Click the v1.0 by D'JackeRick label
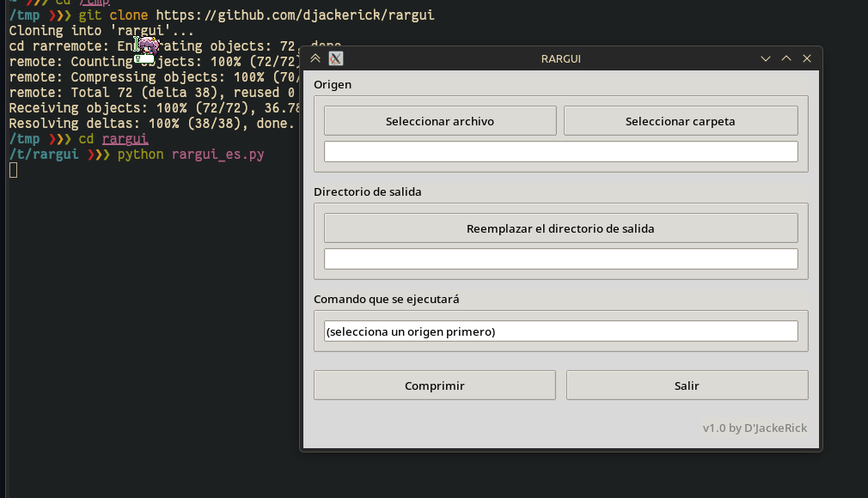This screenshot has height=498, width=868. tap(755, 428)
